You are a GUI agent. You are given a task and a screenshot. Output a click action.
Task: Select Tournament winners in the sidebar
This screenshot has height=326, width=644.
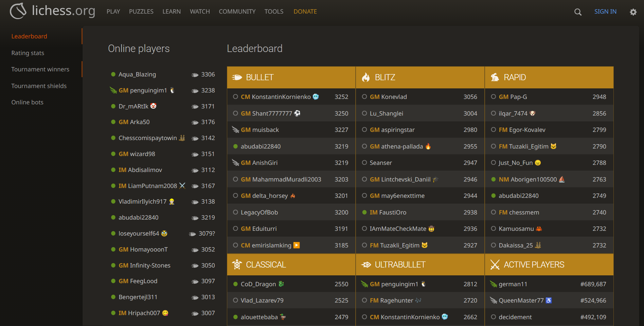click(40, 69)
